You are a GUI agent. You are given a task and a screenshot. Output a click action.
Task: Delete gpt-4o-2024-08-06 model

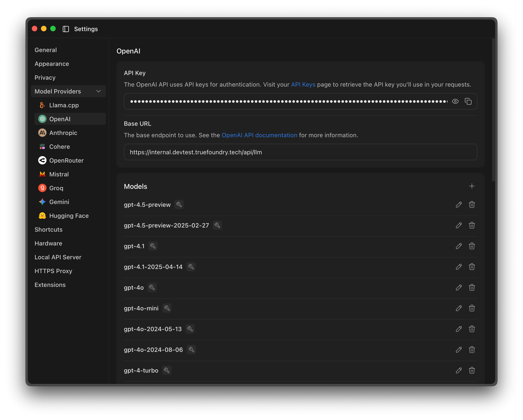472,350
